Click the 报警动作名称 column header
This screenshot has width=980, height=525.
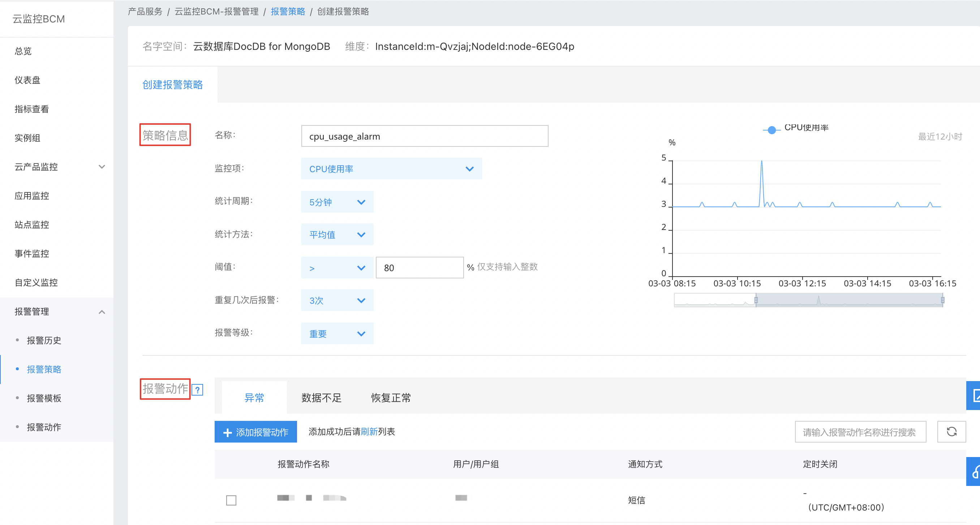point(303,464)
